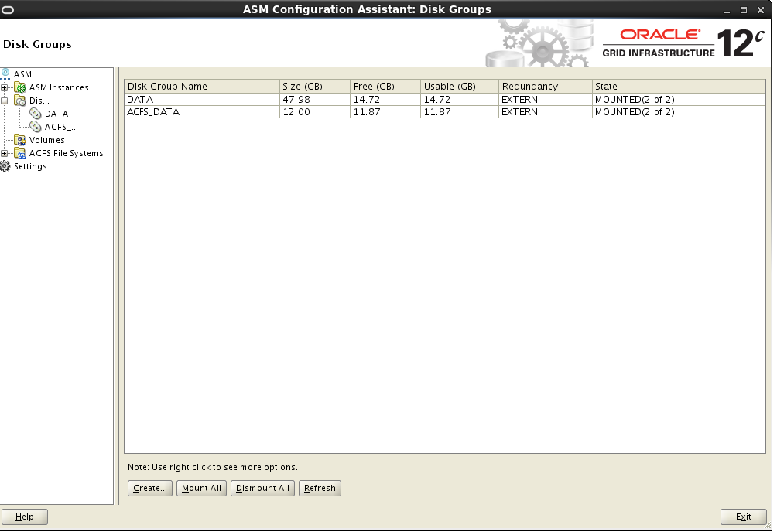Screen dimensions: 777x532
Task: Maximize the ASM Configuration Assistant window
Action: pos(744,10)
